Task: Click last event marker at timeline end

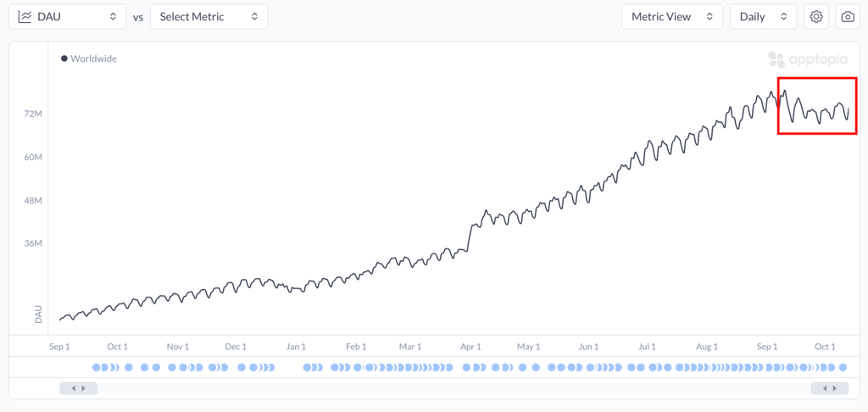Action: pos(843,367)
